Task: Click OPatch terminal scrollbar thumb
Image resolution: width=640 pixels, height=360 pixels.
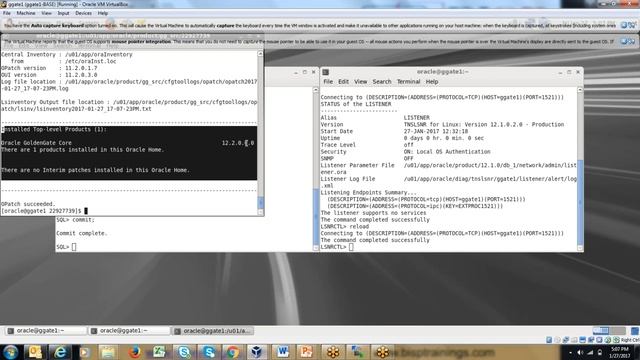Action: [261, 202]
